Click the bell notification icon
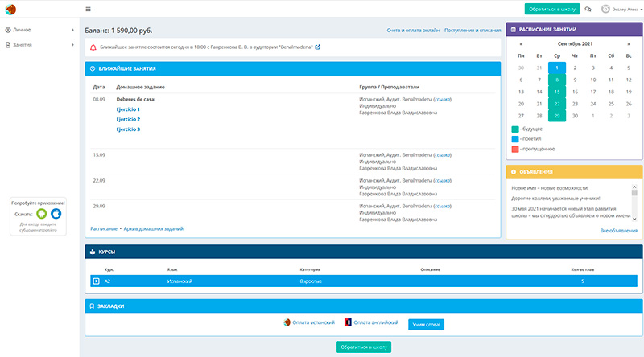The image size is (644, 357). click(94, 47)
